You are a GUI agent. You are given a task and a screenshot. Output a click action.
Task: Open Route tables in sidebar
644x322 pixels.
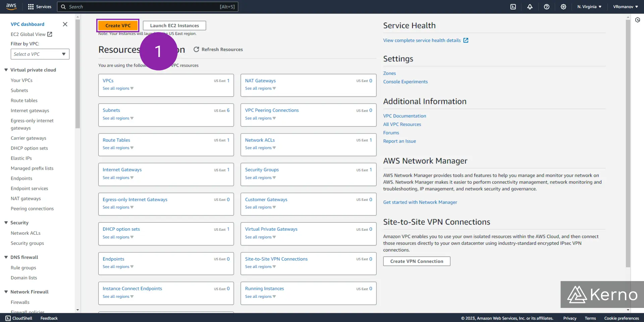[x=24, y=101]
